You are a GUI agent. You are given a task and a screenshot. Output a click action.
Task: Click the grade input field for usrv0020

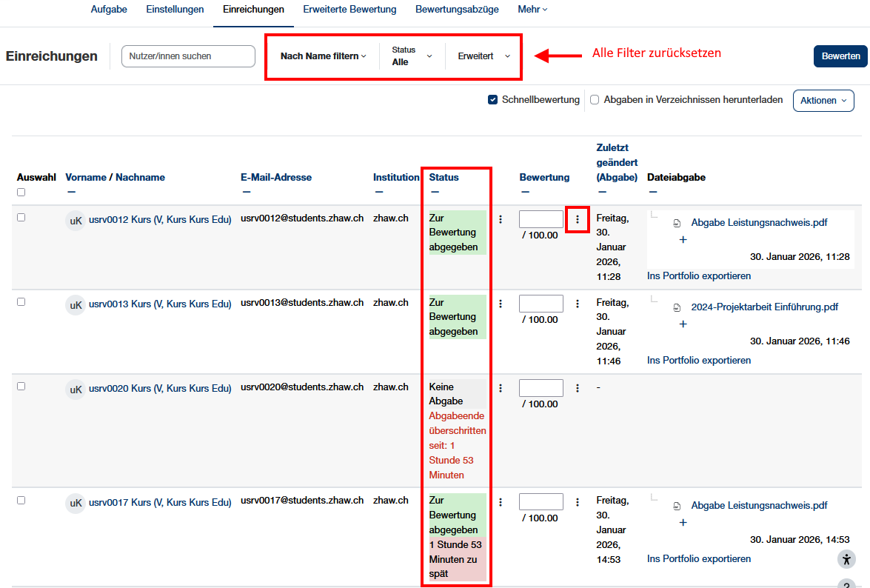coord(541,388)
